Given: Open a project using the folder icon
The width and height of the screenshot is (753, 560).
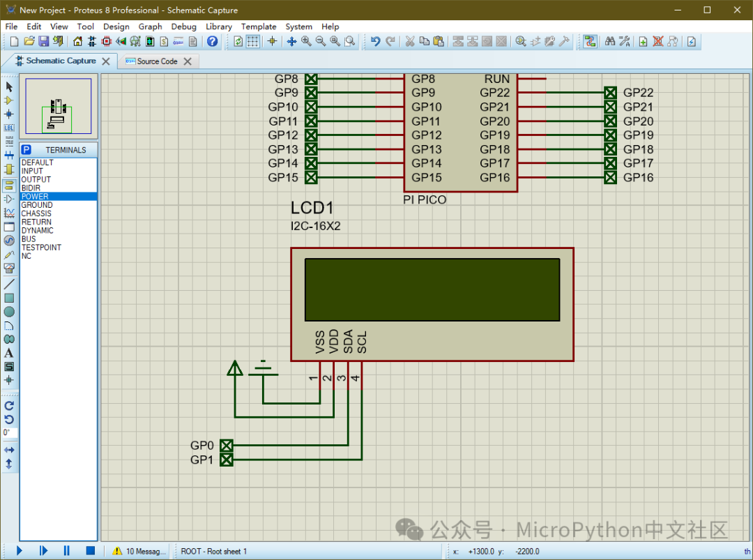Looking at the screenshot, I should click(x=29, y=42).
